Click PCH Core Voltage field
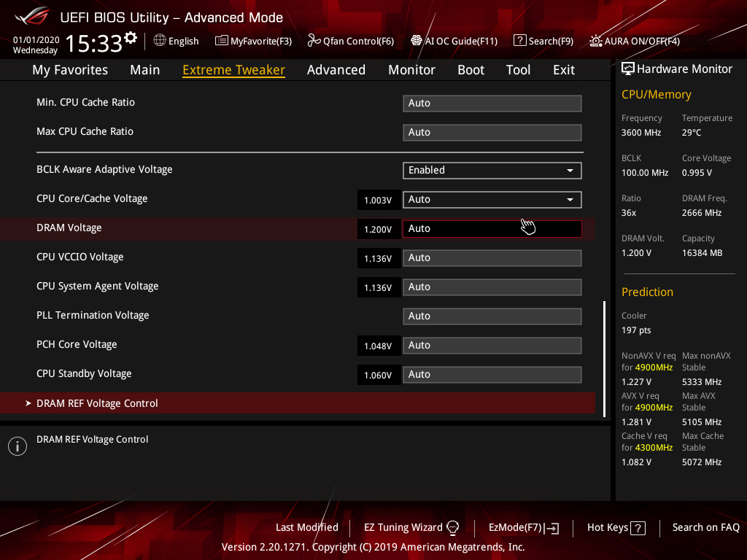The image size is (747, 560). 492,345
